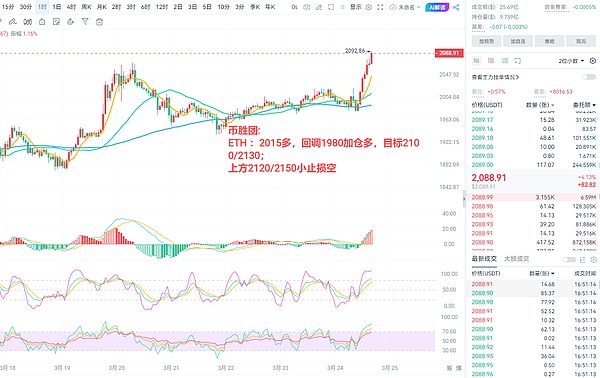This screenshot has width=600, height=378.
Task: Click the 2088.99 buy order row
Action: [x=534, y=197]
